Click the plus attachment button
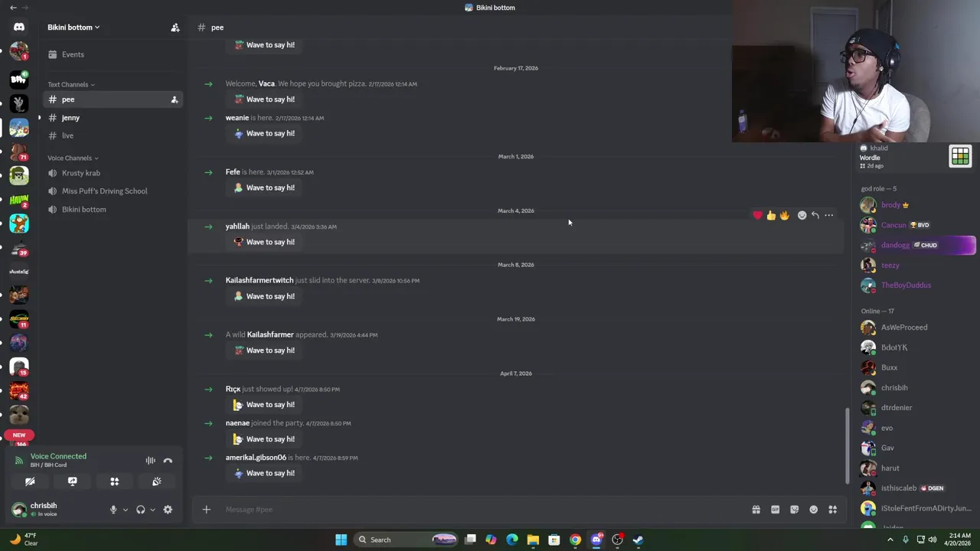The height and width of the screenshot is (551, 980). [x=206, y=510]
